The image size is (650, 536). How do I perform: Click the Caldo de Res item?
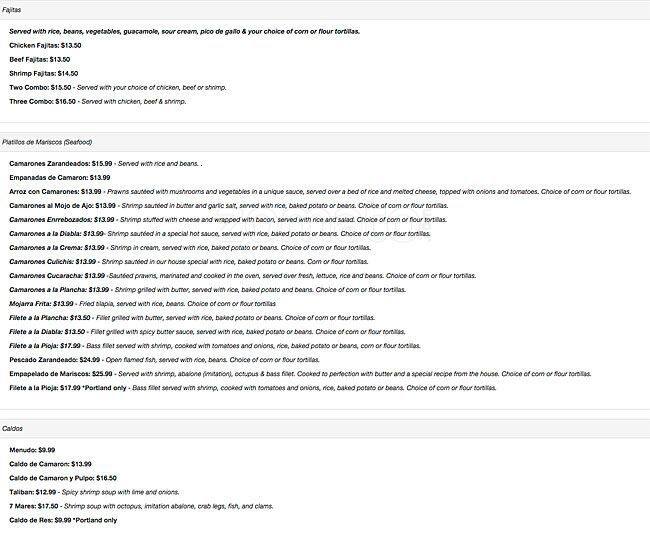pos(40,520)
